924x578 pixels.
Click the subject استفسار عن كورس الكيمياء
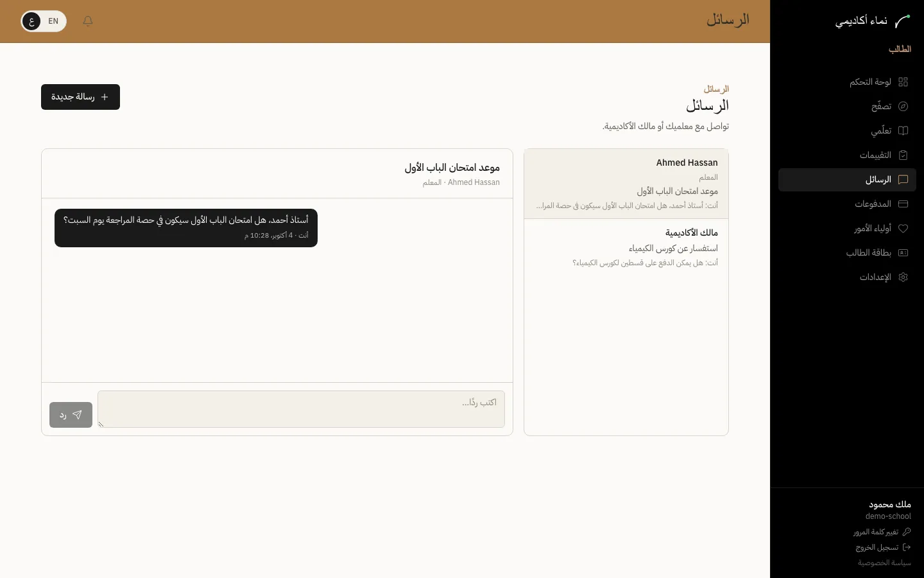click(673, 249)
